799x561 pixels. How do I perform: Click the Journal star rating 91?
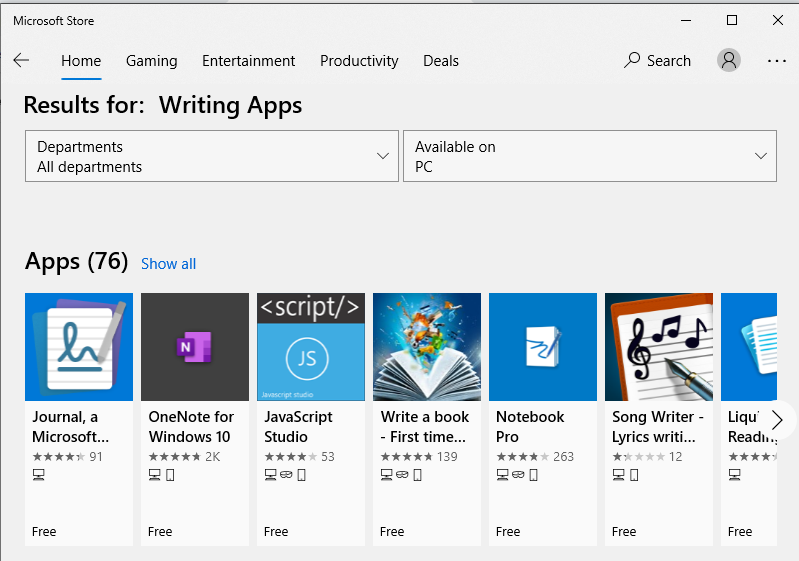click(x=67, y=457)
